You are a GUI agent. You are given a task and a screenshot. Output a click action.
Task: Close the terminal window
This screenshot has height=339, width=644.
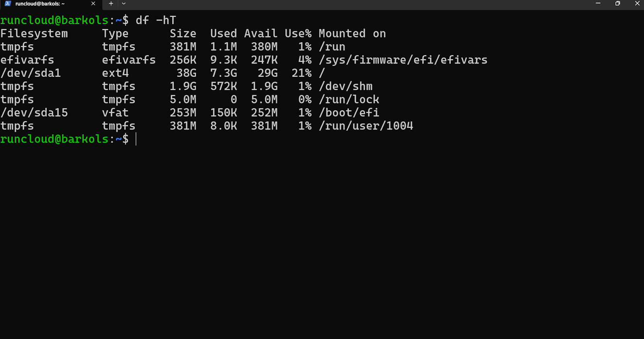[x=637, y=4]
